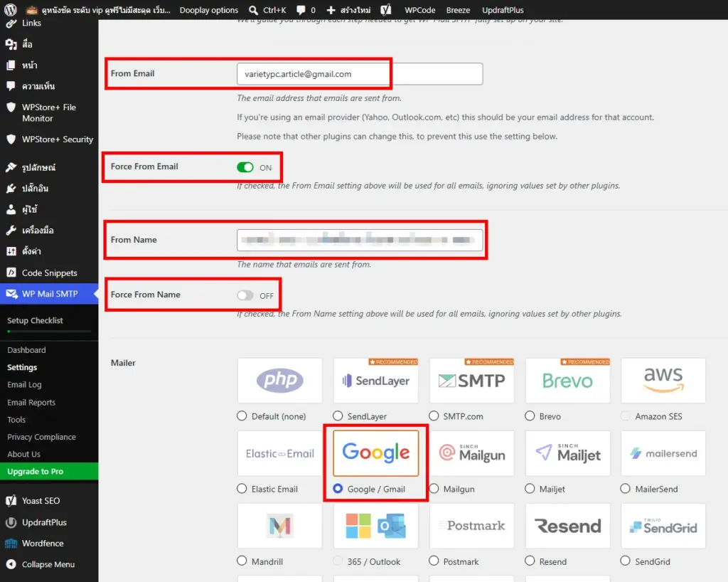Open the About Us submenu item

tap(23, 454)
